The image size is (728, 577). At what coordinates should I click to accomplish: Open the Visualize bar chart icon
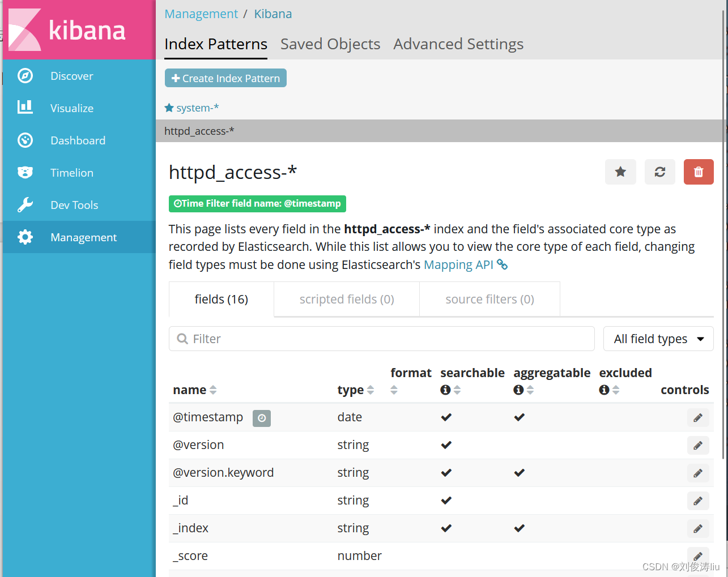click(25, 107)
